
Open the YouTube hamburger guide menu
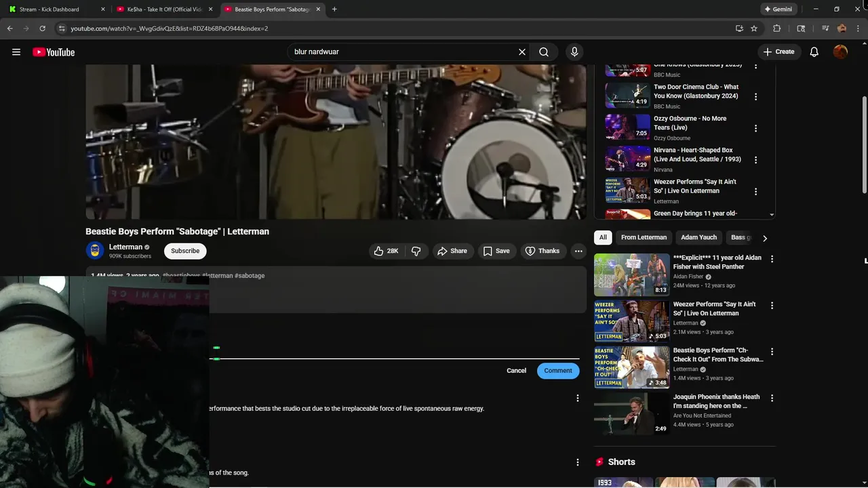[16, 52]
